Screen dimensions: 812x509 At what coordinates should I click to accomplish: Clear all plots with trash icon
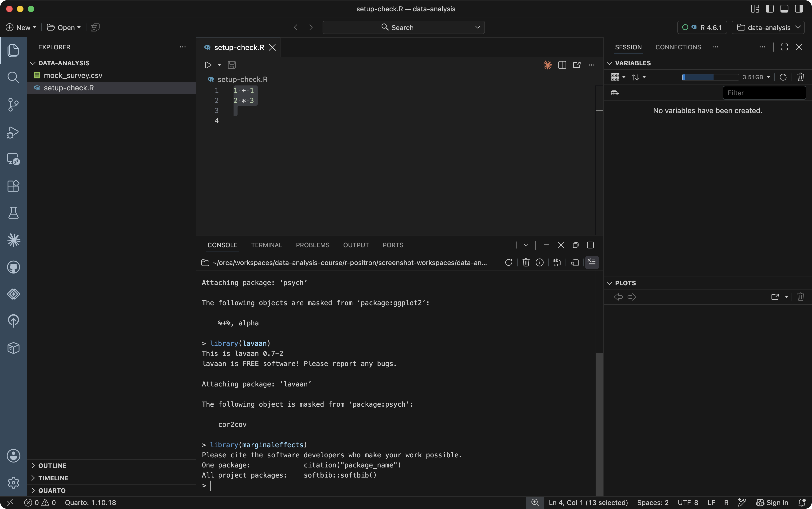pyautogui.click(x=800, y=297)
